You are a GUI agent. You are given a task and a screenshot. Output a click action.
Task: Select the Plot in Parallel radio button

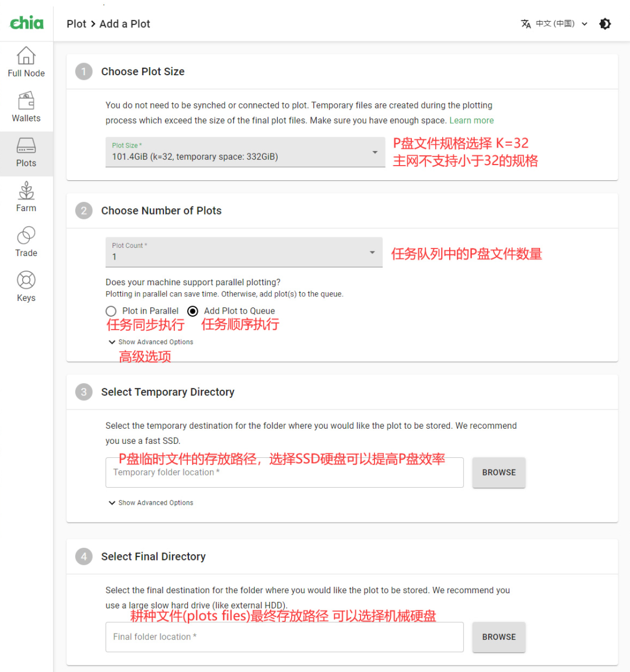(111, 311)
